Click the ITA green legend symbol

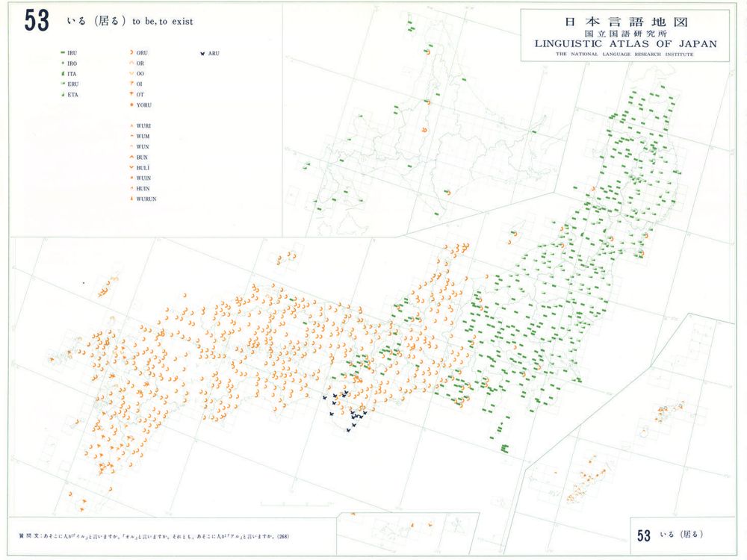[62, 75]
